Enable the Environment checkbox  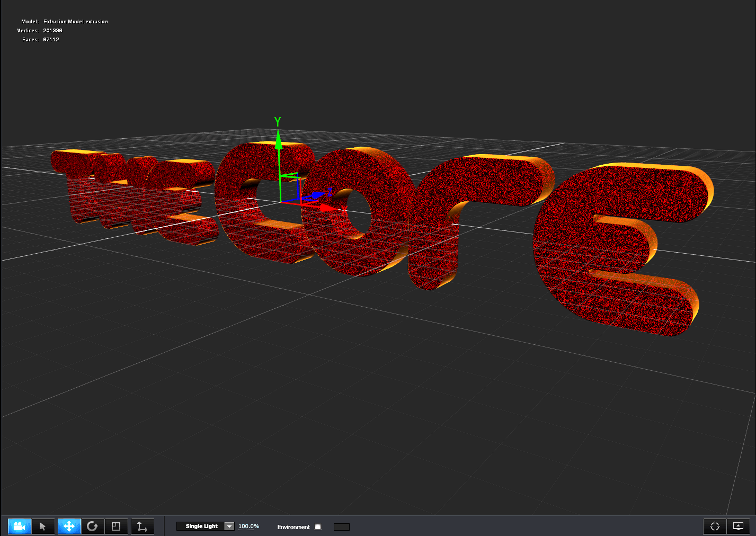pyautogui.click(x=318, y=527)
